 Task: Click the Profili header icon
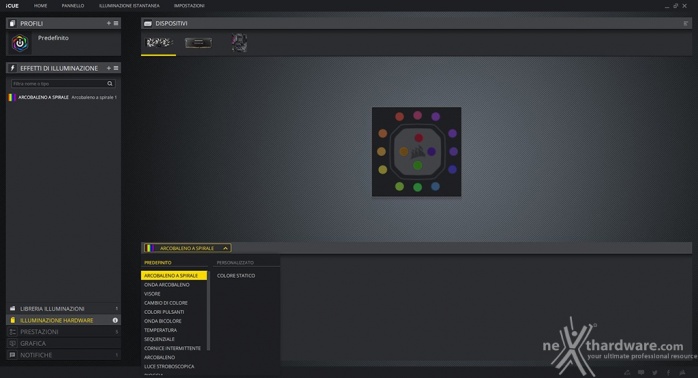coord(12,23)
